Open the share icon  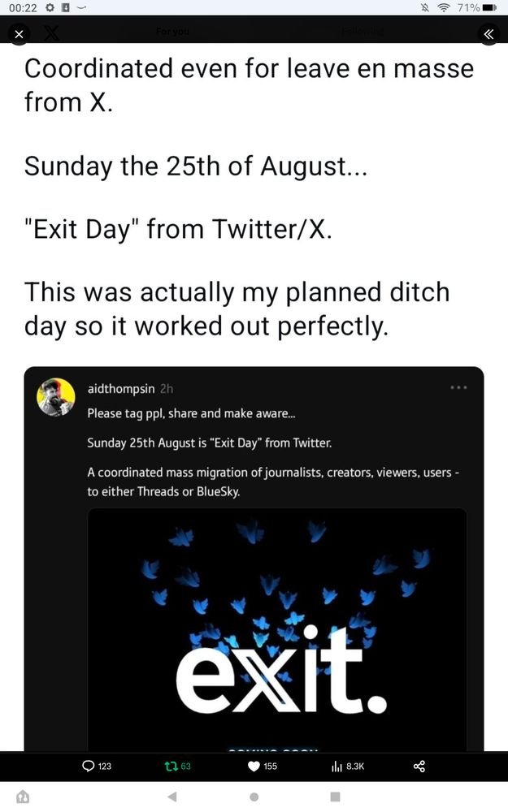[x=419, y=766]
